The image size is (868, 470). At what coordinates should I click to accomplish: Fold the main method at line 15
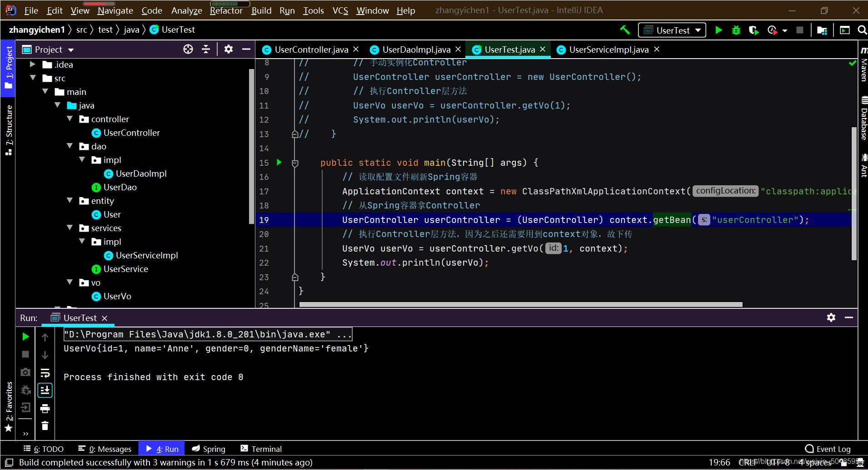[x=295, y=163]
